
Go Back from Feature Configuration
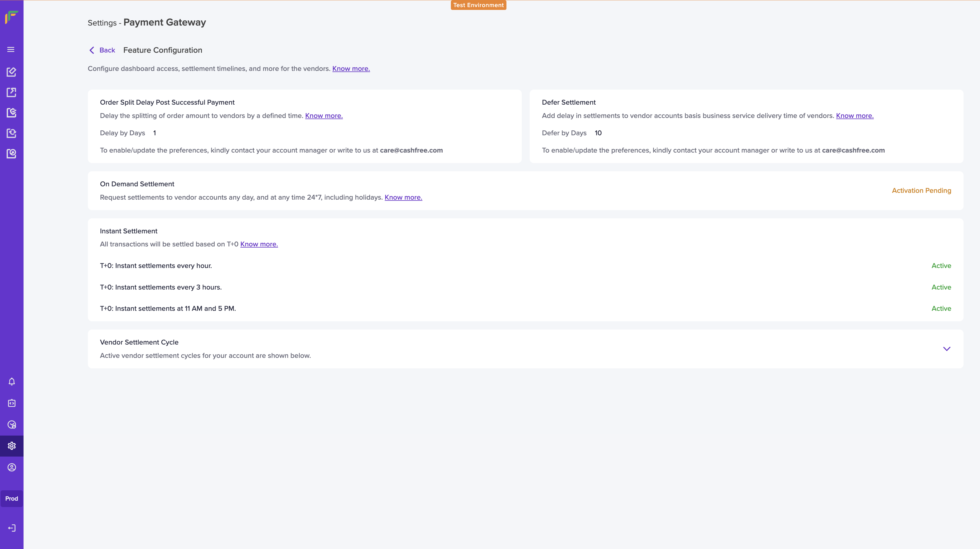point(102,50)
